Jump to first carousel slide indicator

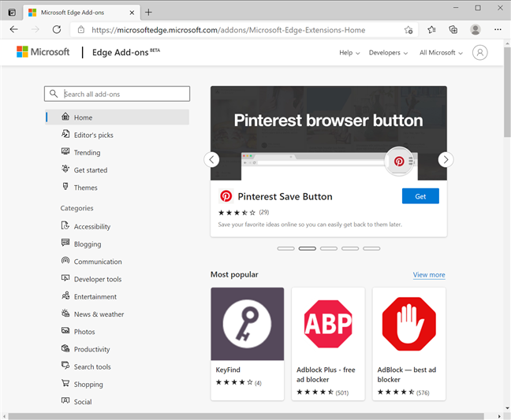click(x=285, y=248)
